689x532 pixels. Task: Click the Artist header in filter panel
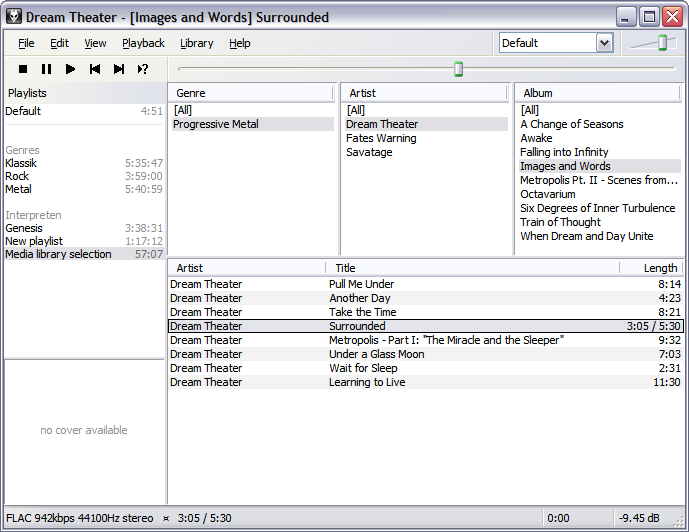[x=424, y=93]
